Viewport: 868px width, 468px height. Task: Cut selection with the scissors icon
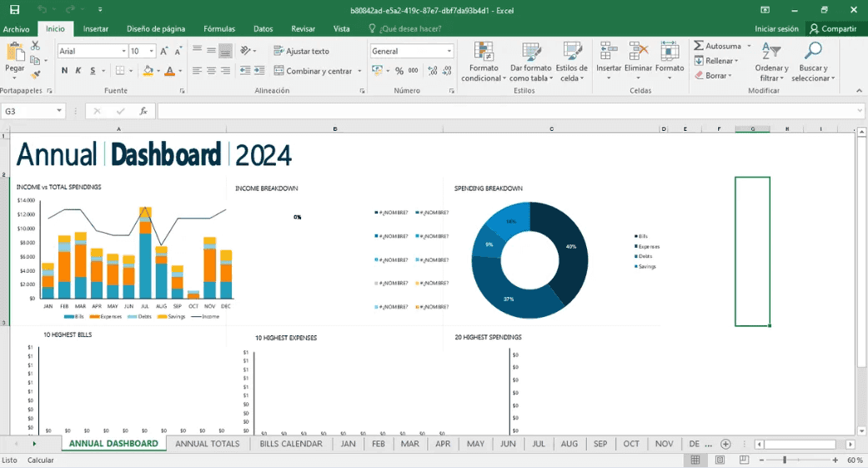click(35, 45)
